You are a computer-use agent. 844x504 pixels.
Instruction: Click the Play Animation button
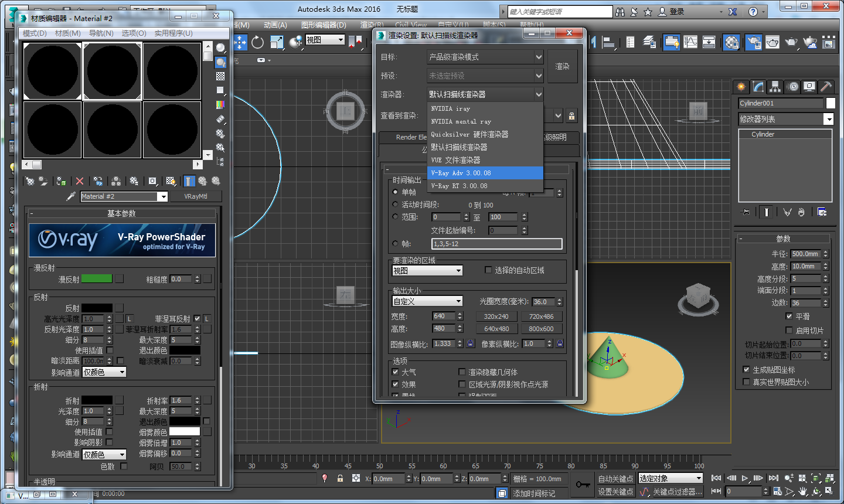click(745, 478)
